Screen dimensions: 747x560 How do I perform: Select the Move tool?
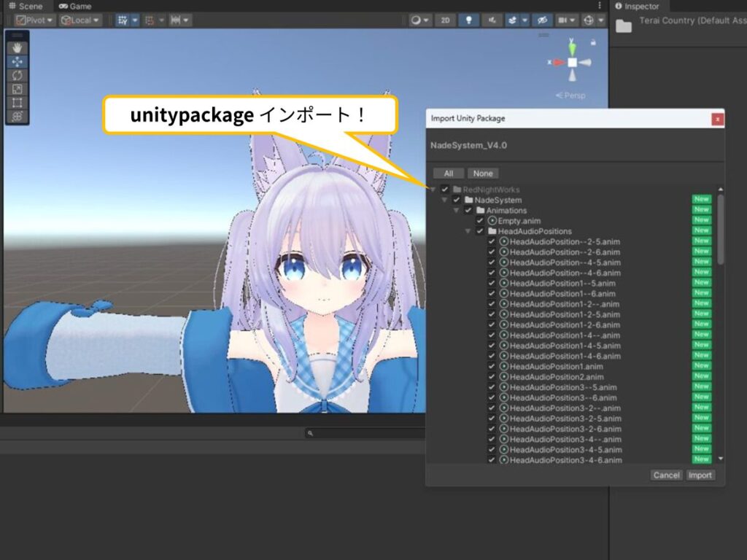click(18, 62)
